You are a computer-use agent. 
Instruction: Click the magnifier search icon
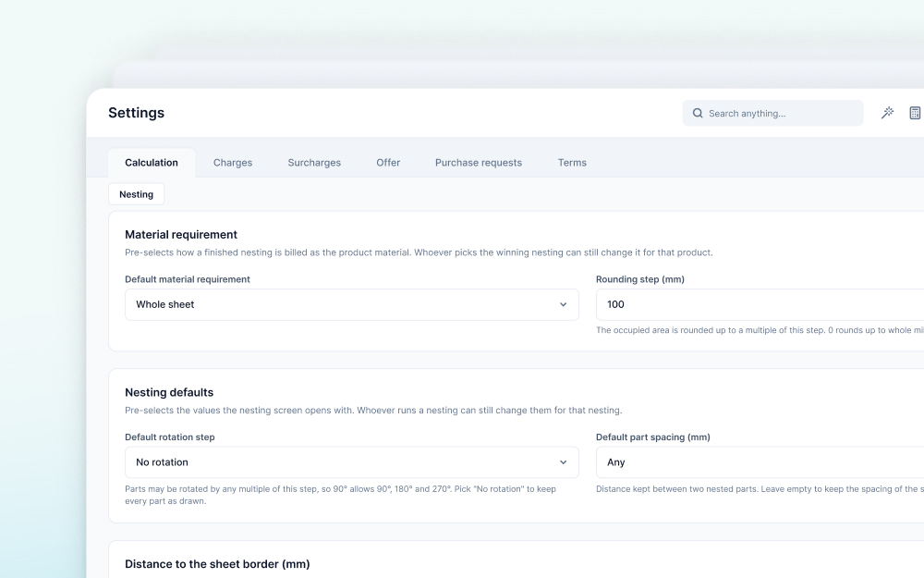[698, 113]
